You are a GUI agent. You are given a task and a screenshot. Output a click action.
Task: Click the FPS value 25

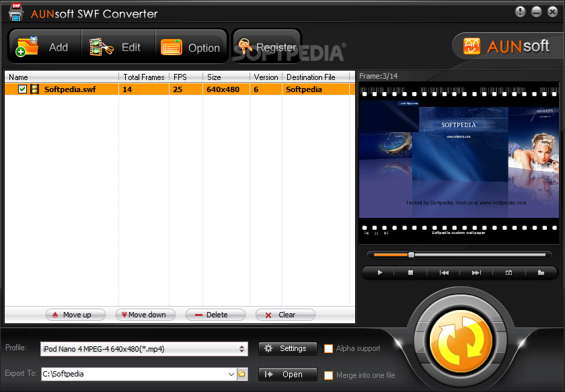point(178,89)
